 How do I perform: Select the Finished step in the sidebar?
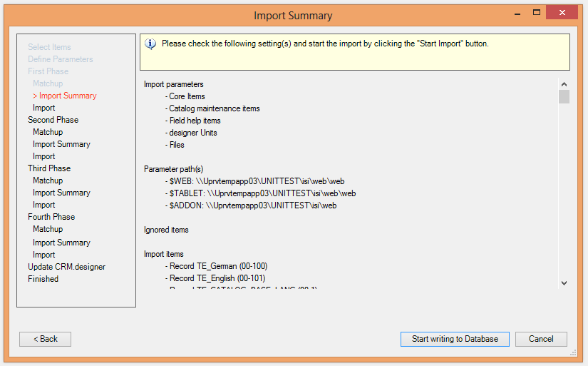[x=43, y=279]
